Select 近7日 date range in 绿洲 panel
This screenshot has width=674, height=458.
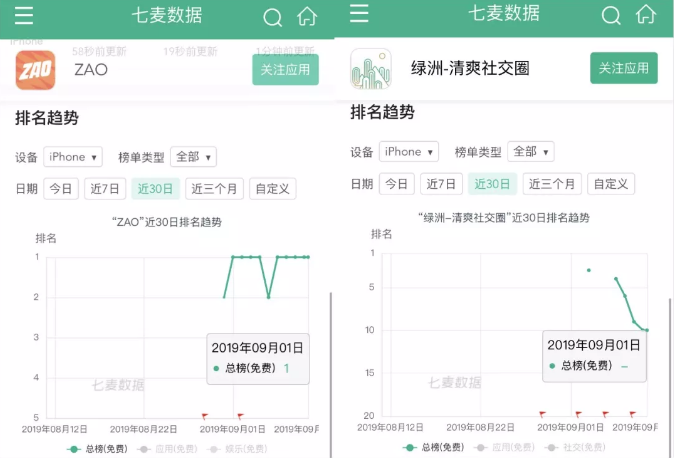pos(441,184)
